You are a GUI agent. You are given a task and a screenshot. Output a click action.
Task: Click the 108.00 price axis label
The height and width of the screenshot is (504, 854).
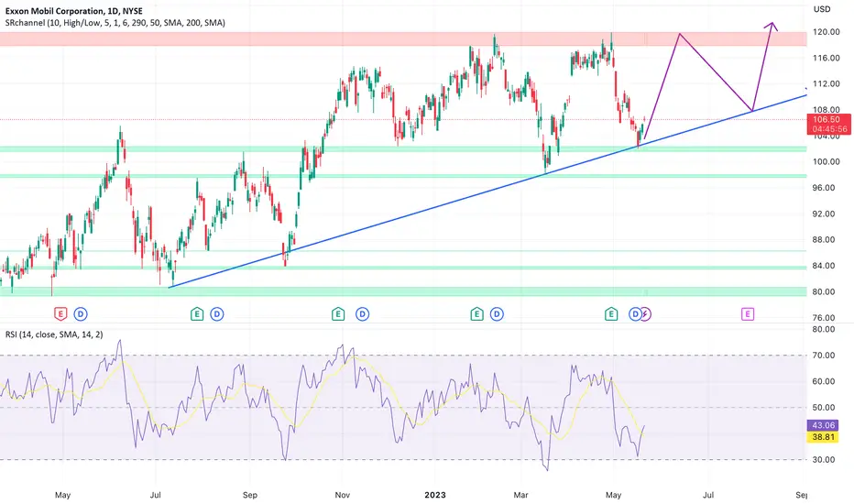(x=826, y=110)
